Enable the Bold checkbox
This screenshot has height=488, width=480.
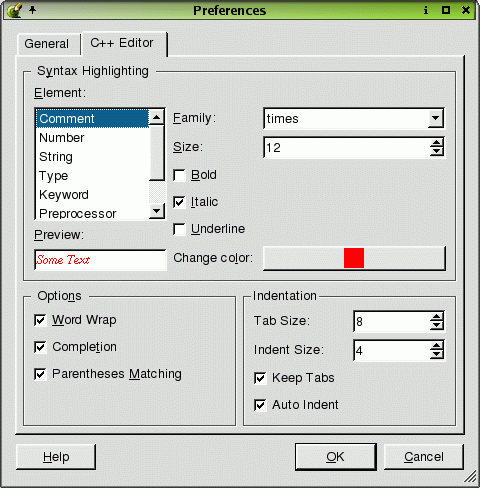click(179, 175)
